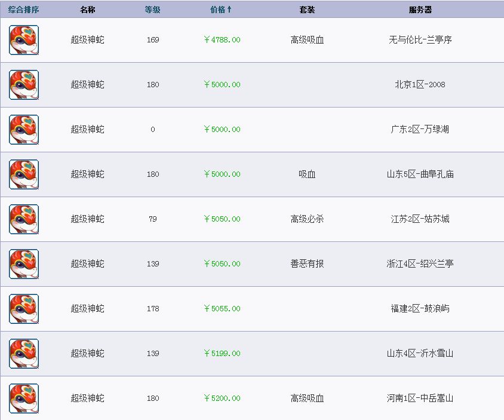This screenshot has height=420, width=504.
Task: Click snake icon priced ¥4788.00
Action: [x=24, y=40]
